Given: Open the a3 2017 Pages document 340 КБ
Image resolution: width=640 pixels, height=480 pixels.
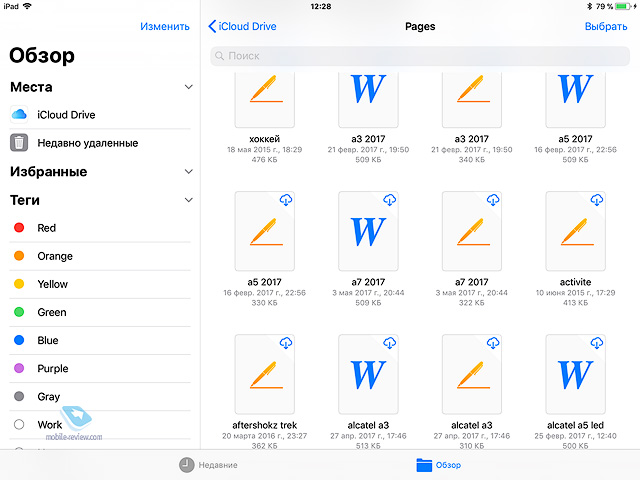Looking at the screenshot, I should pos(472,100).
